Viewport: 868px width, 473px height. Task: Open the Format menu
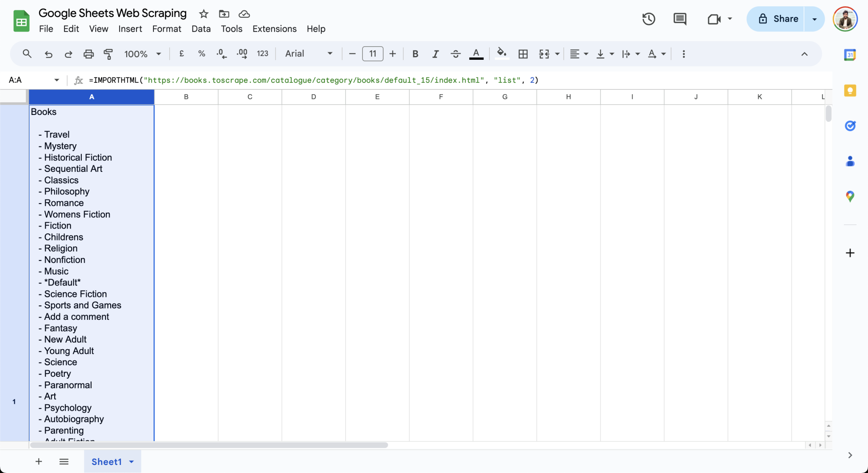(166, 29)
